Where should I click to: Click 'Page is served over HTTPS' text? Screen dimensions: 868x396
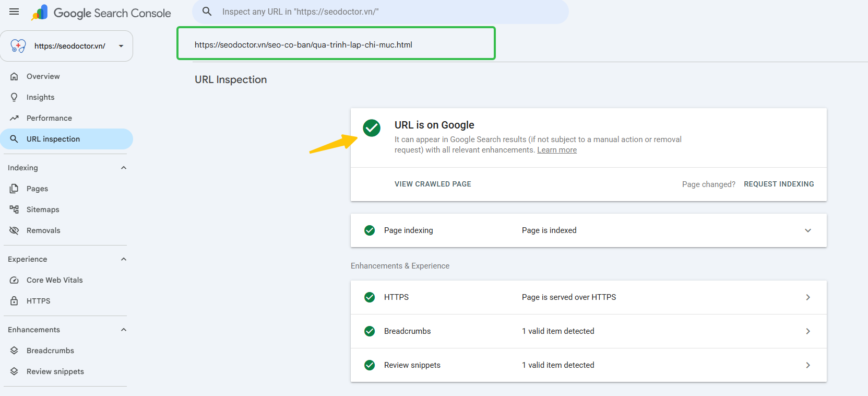coord(569,297)
